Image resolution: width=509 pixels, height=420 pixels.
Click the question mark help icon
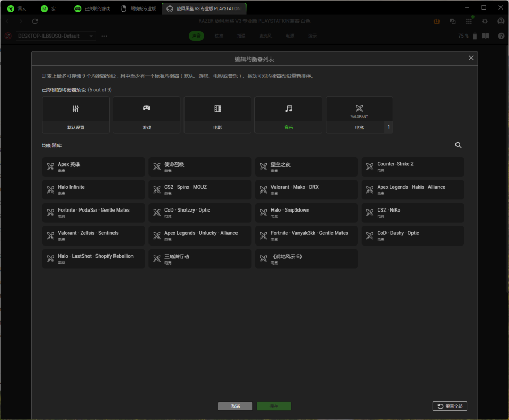501,36
